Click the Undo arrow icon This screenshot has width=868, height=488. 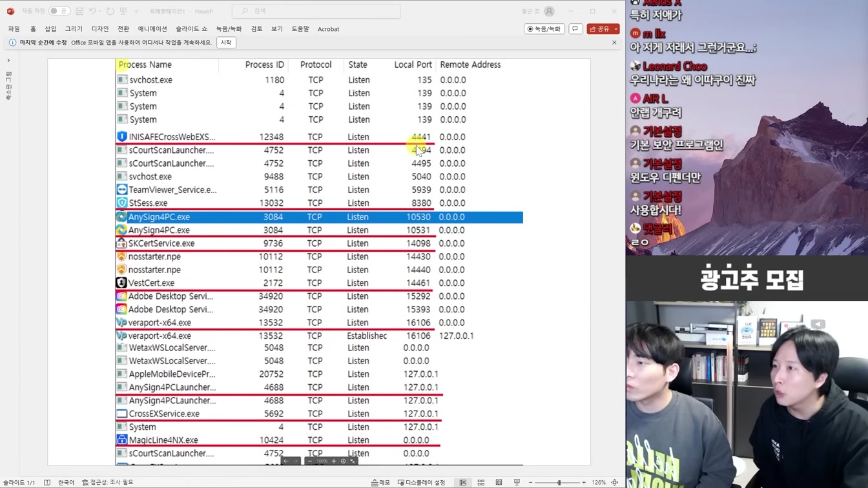coord(92,11)
